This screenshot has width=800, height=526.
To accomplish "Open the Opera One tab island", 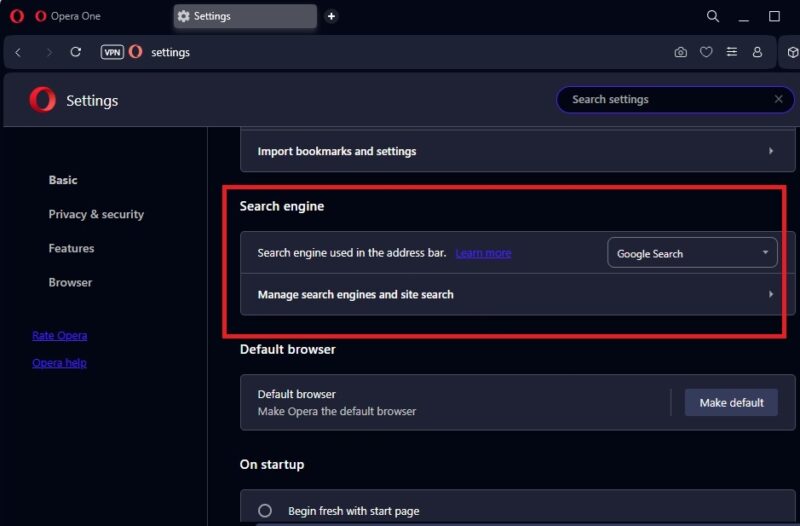I will (68, 16).
